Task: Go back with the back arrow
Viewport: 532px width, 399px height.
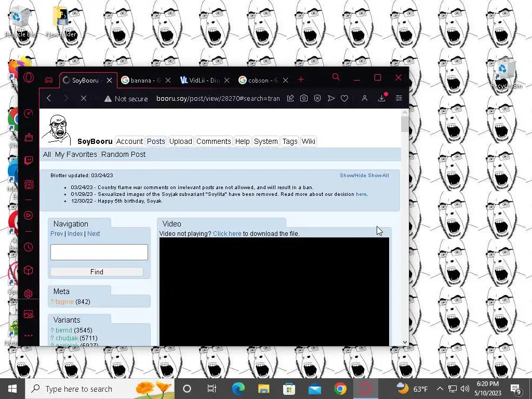Action: pos(49,98)
